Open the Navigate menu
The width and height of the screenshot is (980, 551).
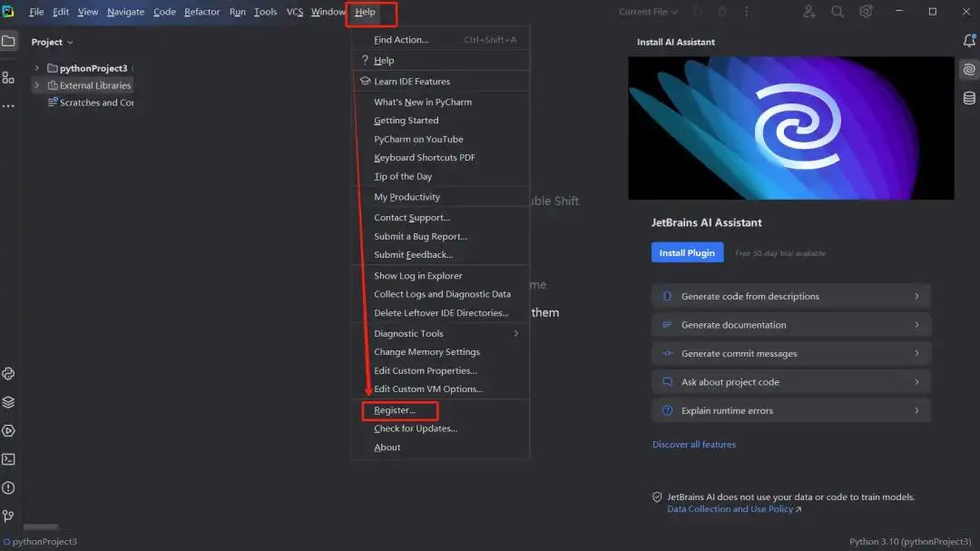pyautogui.click(x=125, y=12)
